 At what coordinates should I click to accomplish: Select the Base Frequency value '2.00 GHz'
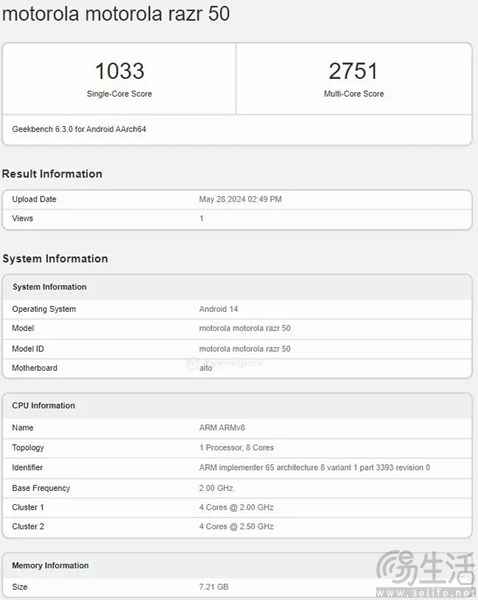pos(216,488)
